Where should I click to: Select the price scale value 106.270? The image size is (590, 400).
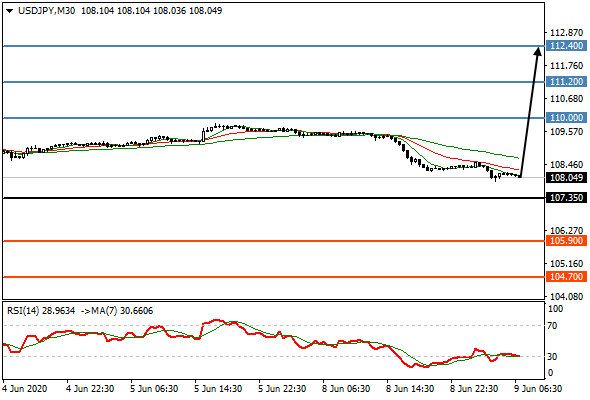pos(566,231)
